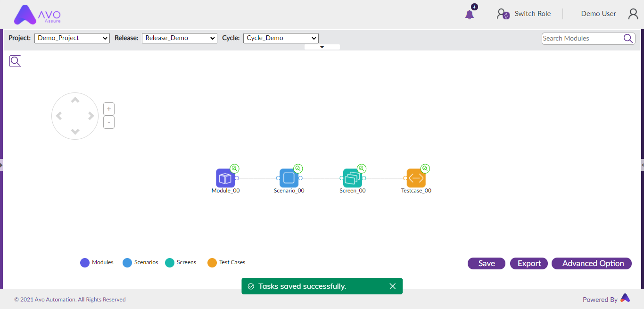This screenshot has height=309, width=644.
Task: Click the Avo Automation copyright text
Action: 70,300
